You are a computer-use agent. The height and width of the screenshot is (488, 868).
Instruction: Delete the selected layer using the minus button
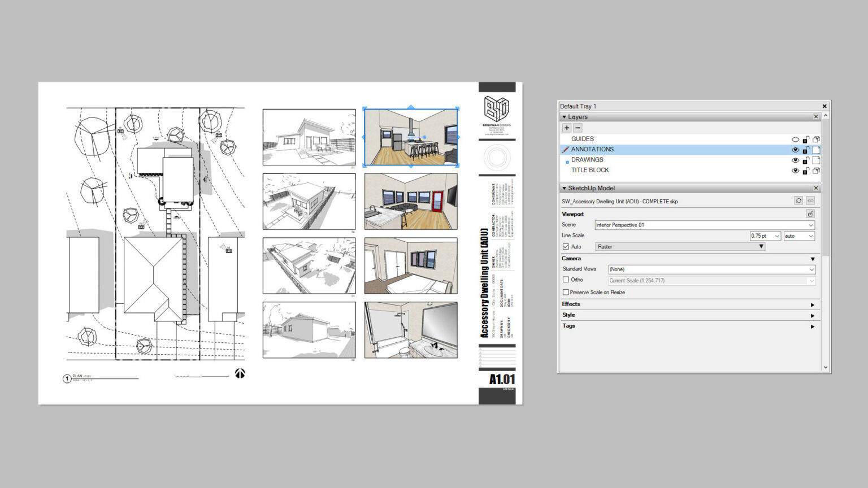578,128
